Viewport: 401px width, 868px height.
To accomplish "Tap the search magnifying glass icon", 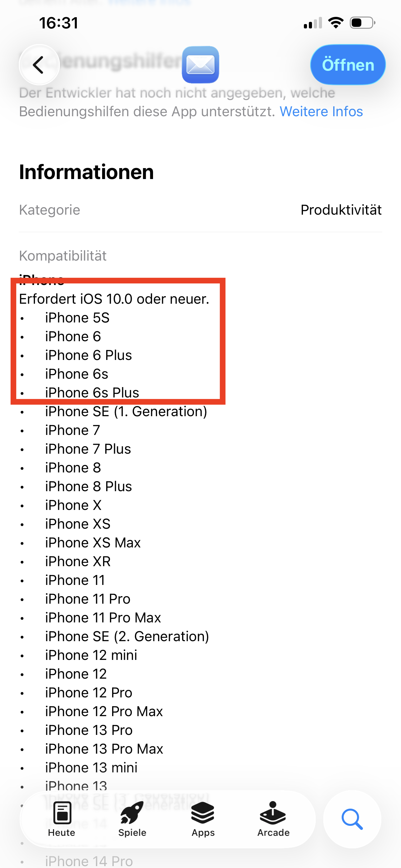I will coord(352,819).
